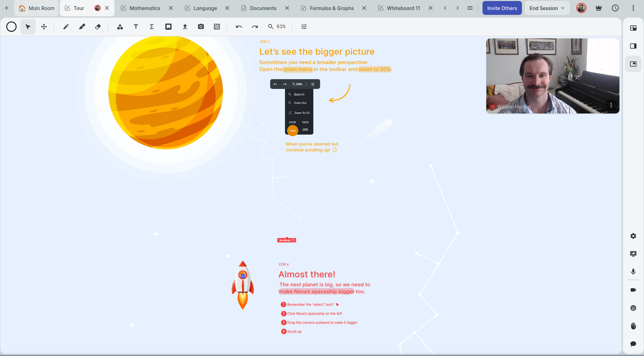Choose the move/pan tool
The height and width of the screenshot is (356, 644).
(x=44, y=27)
